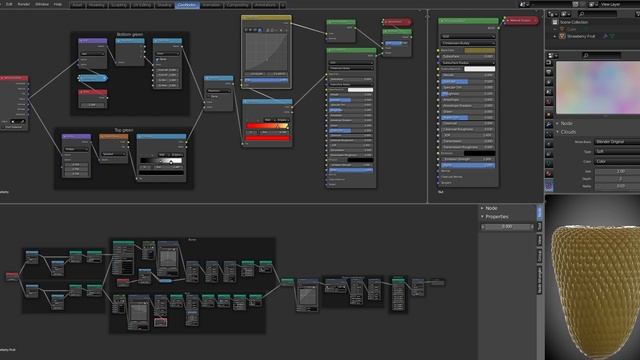Select the Bottom-green frame label

130,35
